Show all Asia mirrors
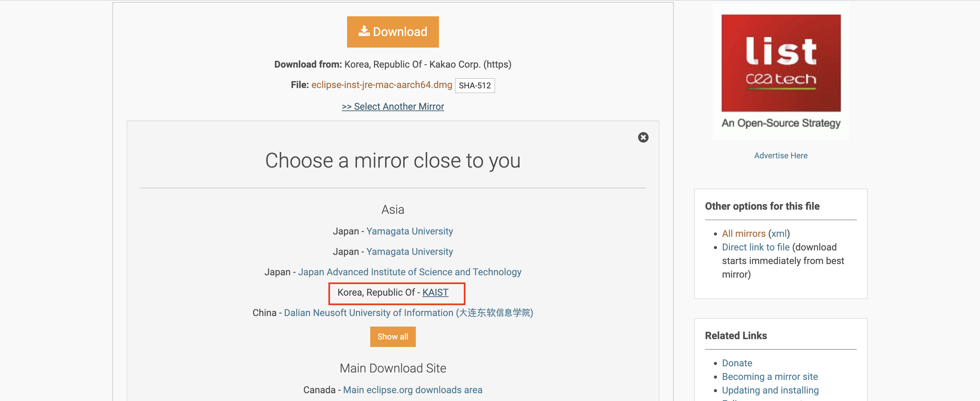 (393, 337)
